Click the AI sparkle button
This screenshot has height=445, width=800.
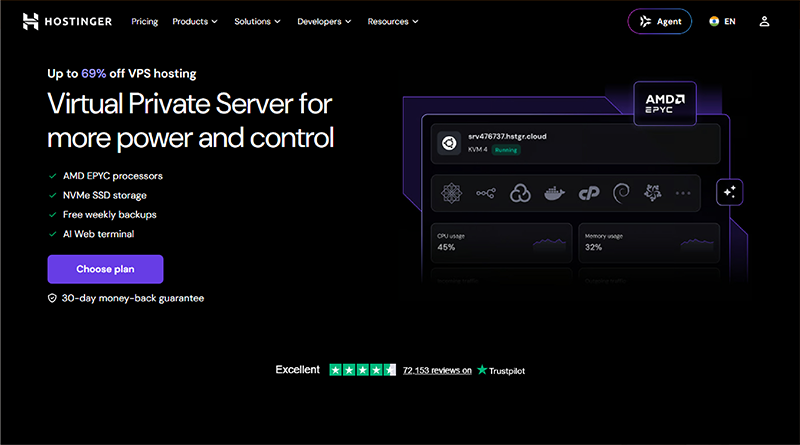click(730, 192)
